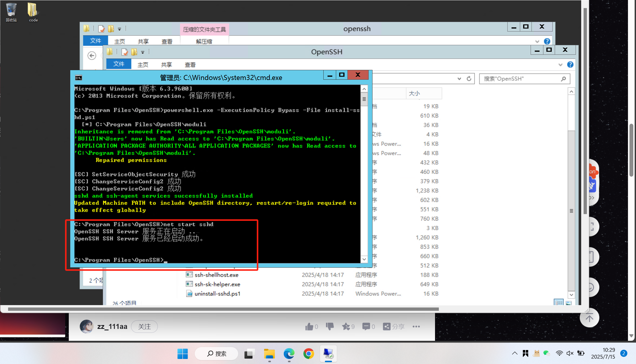Switch to the 解压缩 extraction tab
The width and height of the screenshot is (636, 364).
[204, 41]
